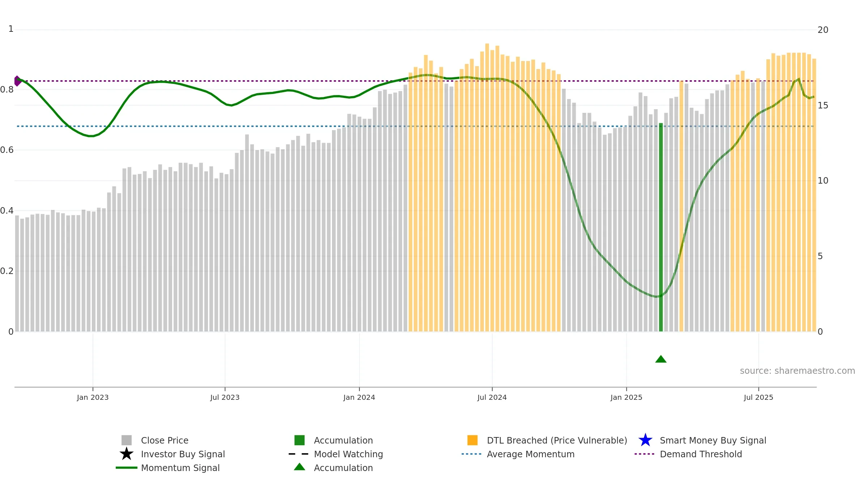Image resolution: width=868 pixels, height=488 pixels.
Task: Click the orange DTL Breached legend swatch
Action: click(x=472, y=440)
